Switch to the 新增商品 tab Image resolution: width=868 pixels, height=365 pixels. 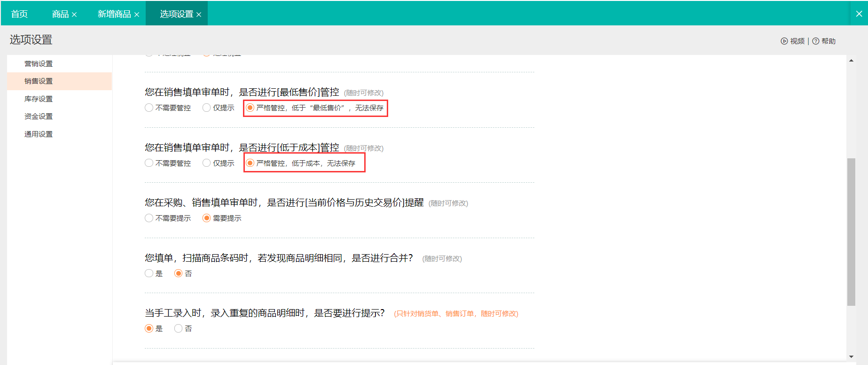pyautogui.click(x=114, y=14)
